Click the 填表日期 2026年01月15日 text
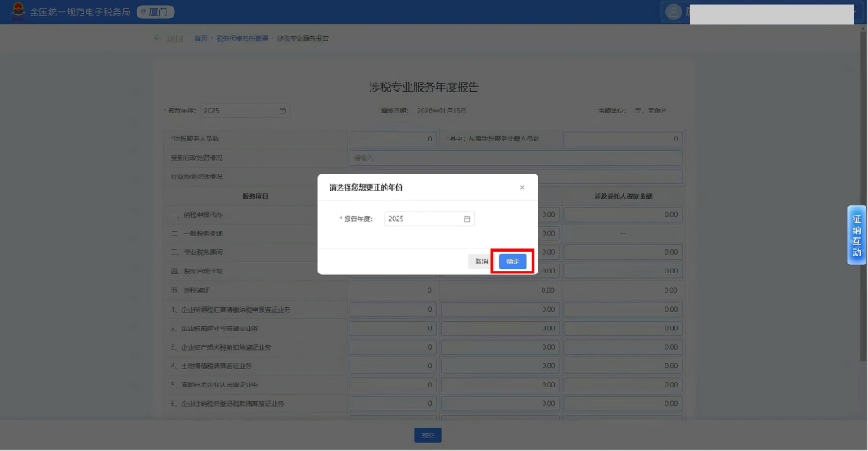Screen dimensions: 868x451 click(x=424, y=111)
